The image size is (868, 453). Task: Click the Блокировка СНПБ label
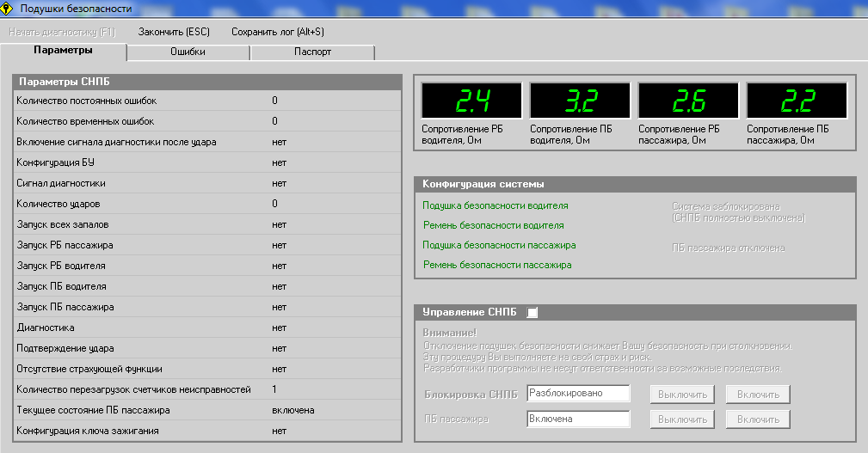tap(471, 395)
